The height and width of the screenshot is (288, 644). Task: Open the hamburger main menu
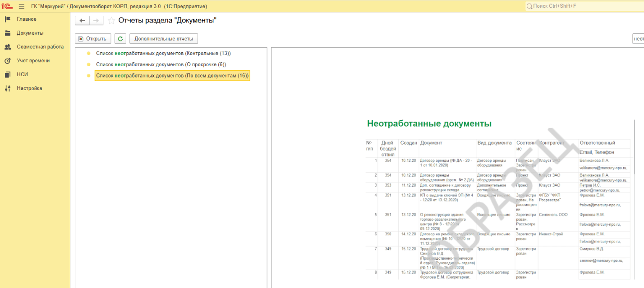[21, 6]
